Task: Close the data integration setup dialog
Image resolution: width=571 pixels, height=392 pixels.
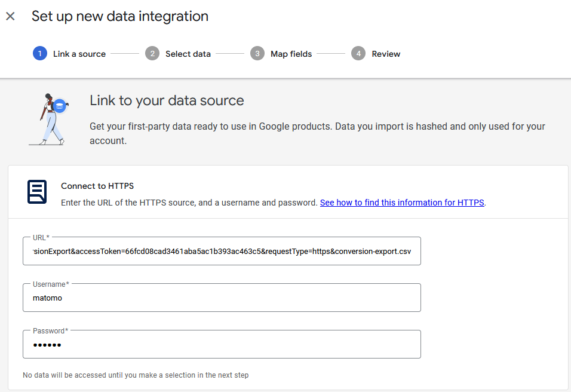Action: point(10,16)
